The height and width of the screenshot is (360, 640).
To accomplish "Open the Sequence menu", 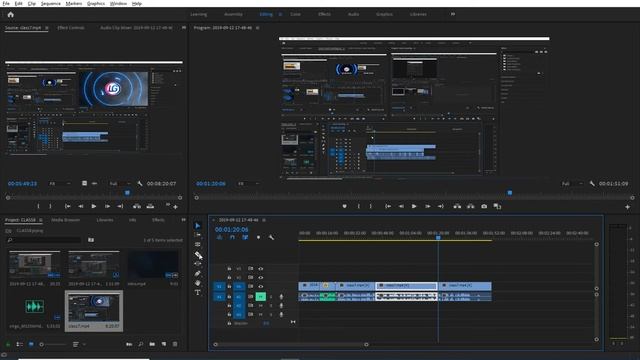I will pos(51,3).
